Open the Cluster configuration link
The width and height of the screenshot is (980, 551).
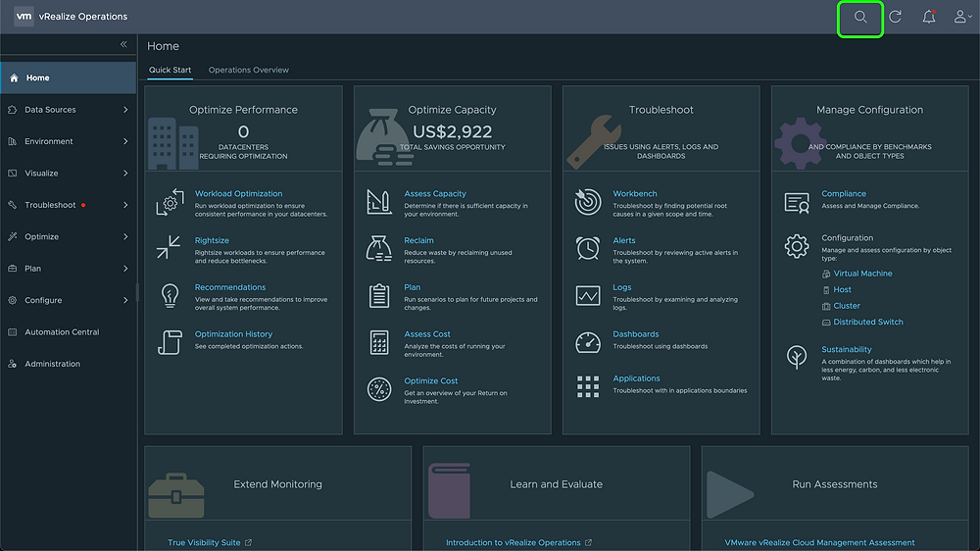point(847,307)
